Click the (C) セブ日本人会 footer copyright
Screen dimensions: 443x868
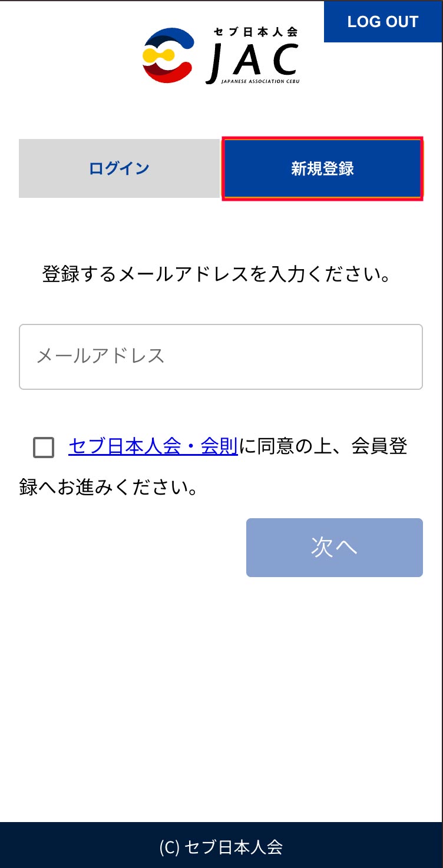click(x=221, y=847)
